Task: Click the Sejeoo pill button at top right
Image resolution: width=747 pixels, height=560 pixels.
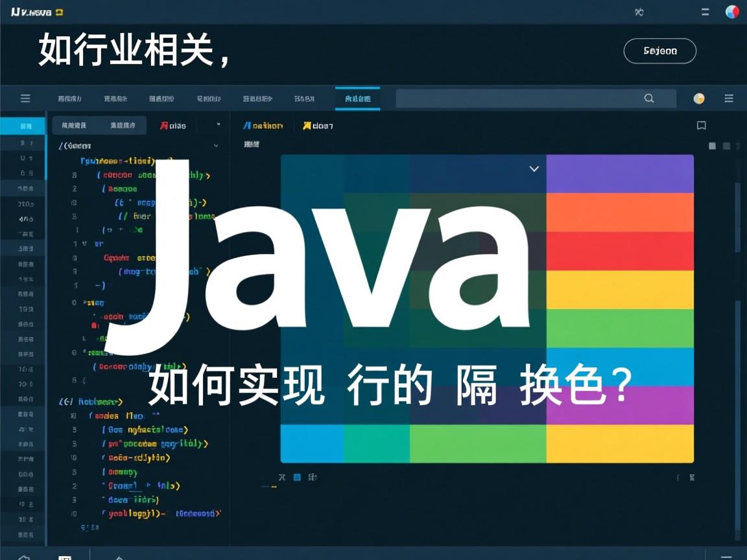Action: [x=659, y=51]
